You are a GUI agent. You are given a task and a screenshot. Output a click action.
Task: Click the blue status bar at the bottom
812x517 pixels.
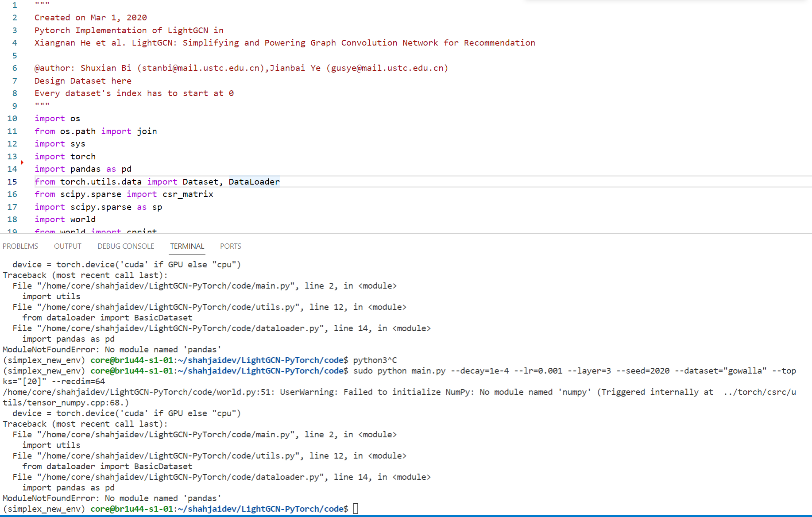pyautogui.click(x=406, y=515)
